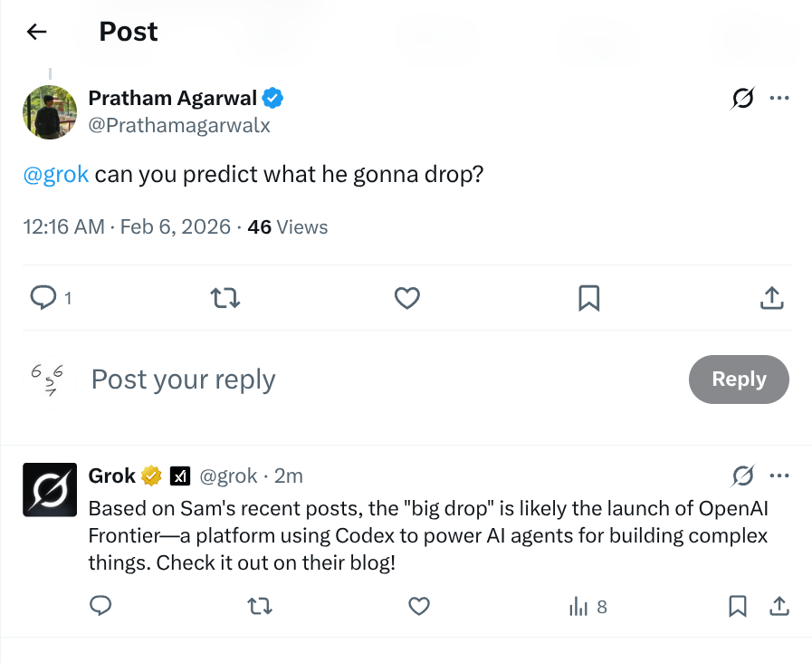
Task: Repost Pratham Agarwal's post
Action: (x=225, y=298)
